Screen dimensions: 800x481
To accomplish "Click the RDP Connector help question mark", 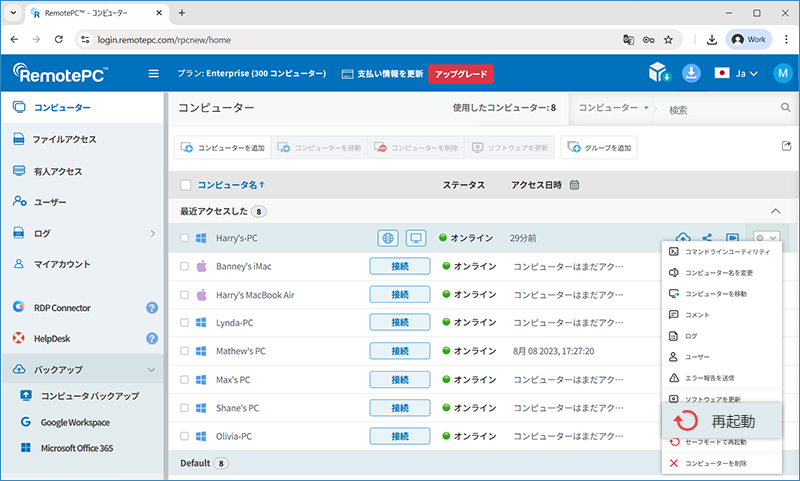I will (152, 308).
